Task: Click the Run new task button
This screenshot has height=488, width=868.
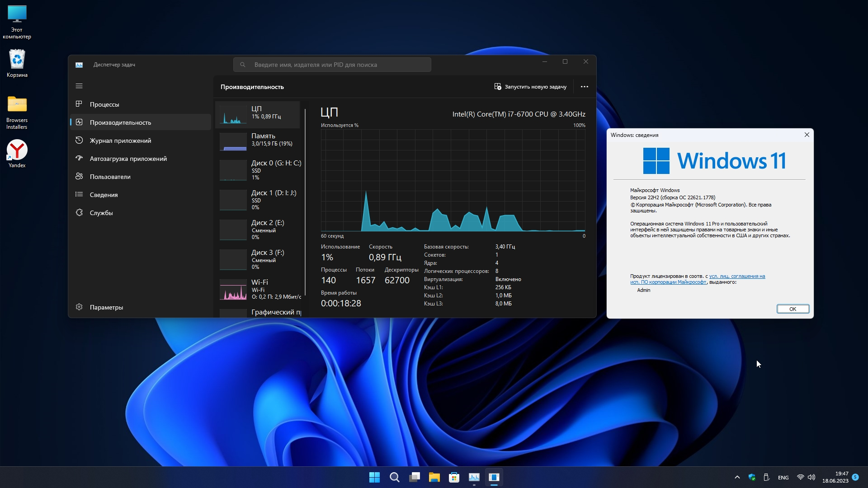Action: (530, 87)
